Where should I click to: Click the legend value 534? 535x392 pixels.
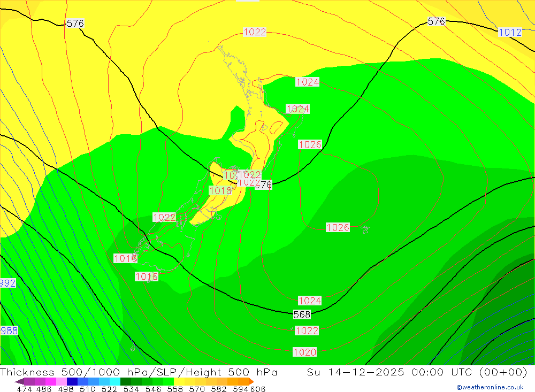tap(132, 389)
